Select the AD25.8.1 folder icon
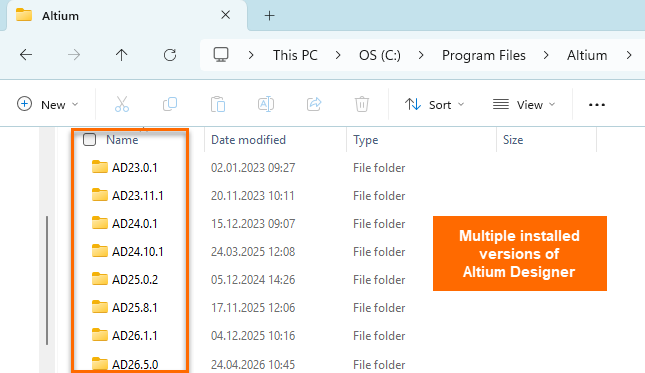This screenshot has width=645, height=373. pyautogui.click(x=100, y=307)
